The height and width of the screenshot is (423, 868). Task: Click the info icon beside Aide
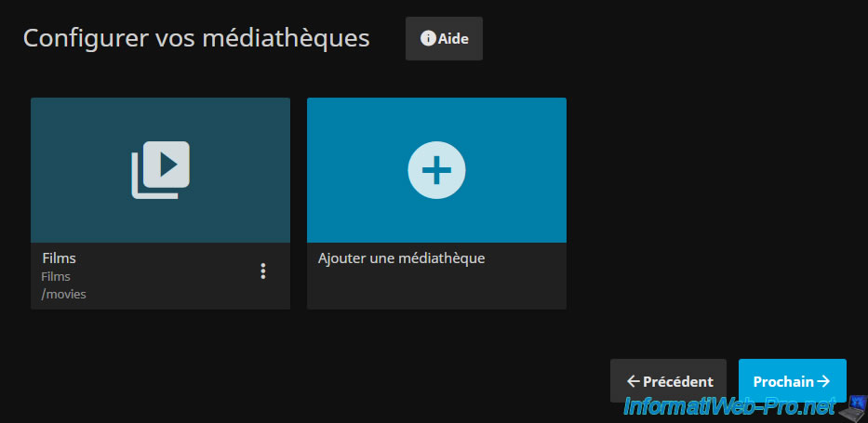click(x=428, y=38)
